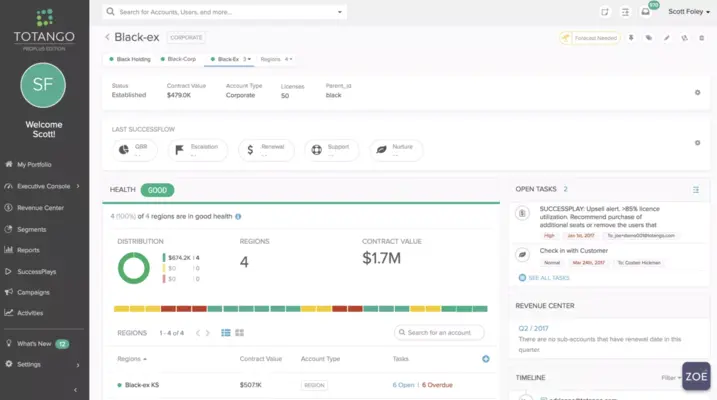Pin the account with pin icon

coord(631,38)
